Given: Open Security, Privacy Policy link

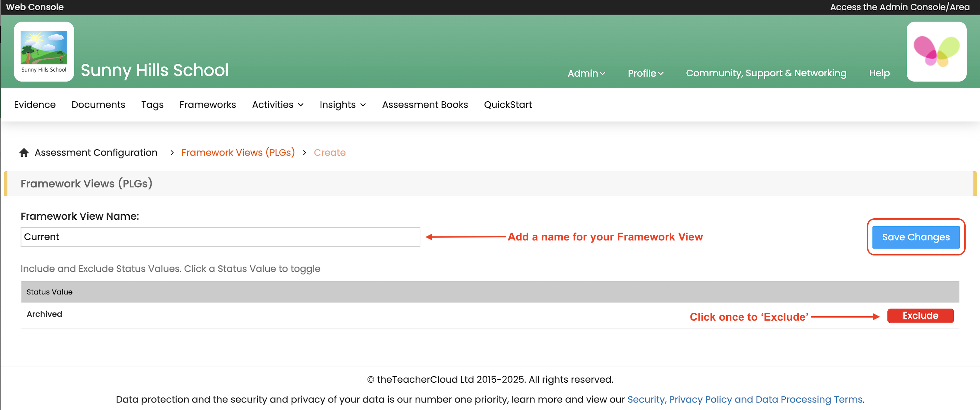Looking at the screenshot, I should coord(744,399).
